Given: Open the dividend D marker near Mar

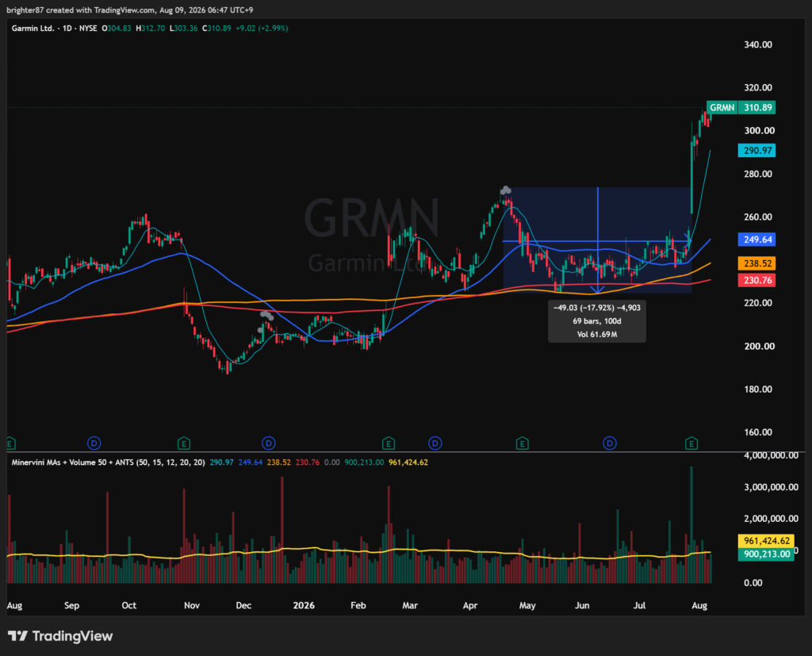Looking at the screenshot, I should pos(435,443).
